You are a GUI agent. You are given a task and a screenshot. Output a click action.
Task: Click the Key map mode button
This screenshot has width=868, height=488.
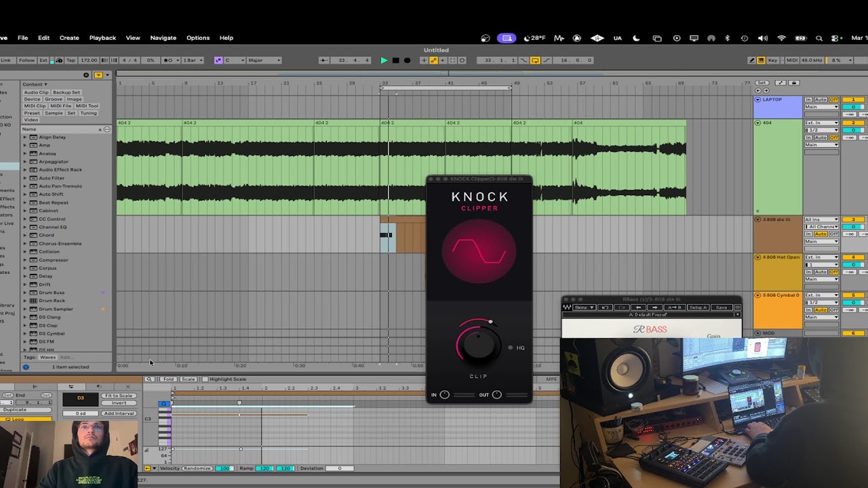coord(772,60)
